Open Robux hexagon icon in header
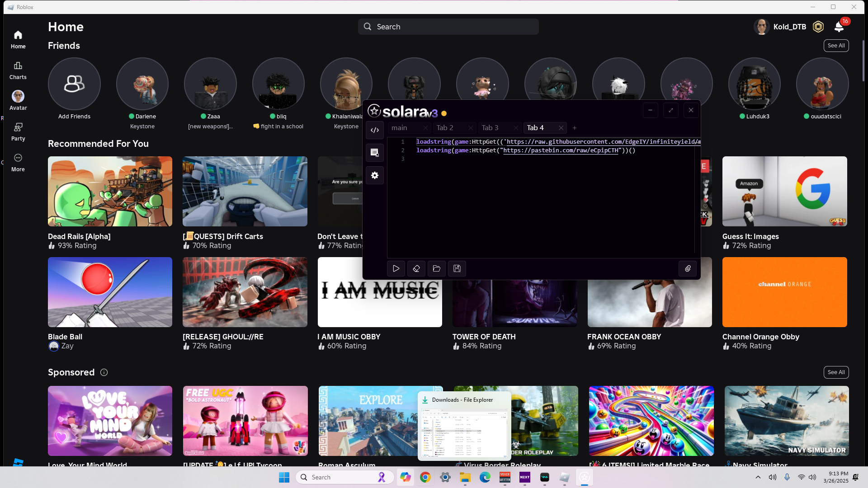 (818, 27)
